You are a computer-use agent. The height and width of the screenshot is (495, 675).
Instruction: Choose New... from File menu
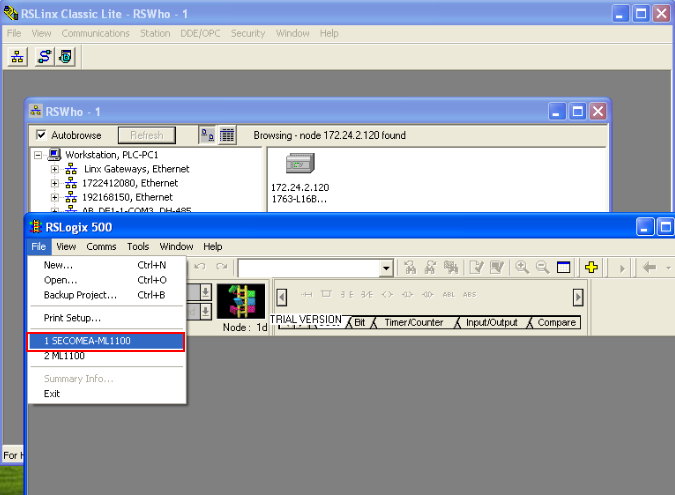107,265
